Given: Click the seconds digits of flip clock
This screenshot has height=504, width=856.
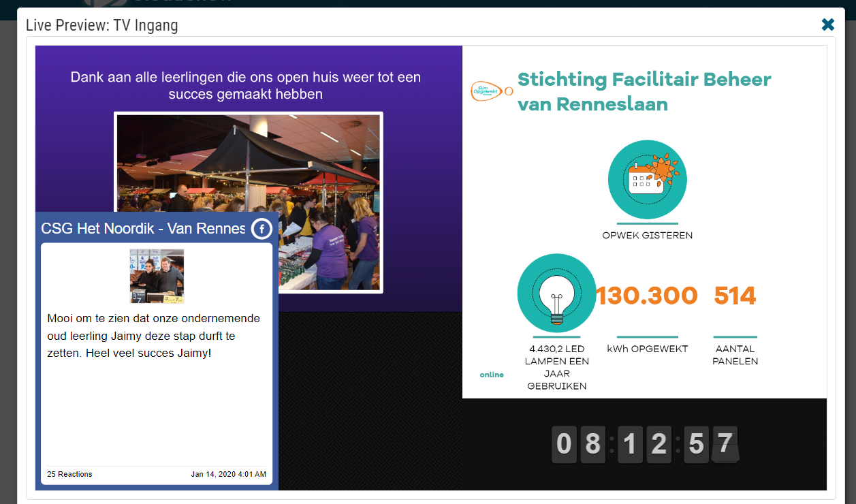Looking at the screenshot, I should [710, 444].
